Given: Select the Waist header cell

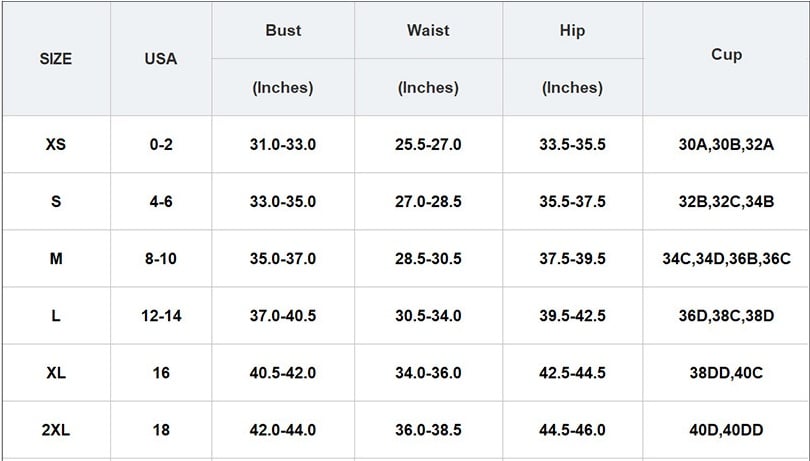Looking at the screenshot, I should coord(428,30).
